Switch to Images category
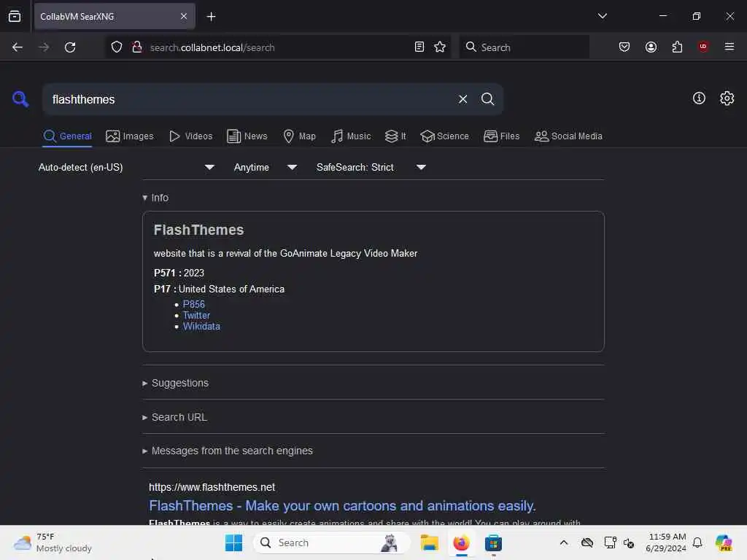The height and width of the screenshot is (560, 747). pyautogui.click(x=130, y=136)
